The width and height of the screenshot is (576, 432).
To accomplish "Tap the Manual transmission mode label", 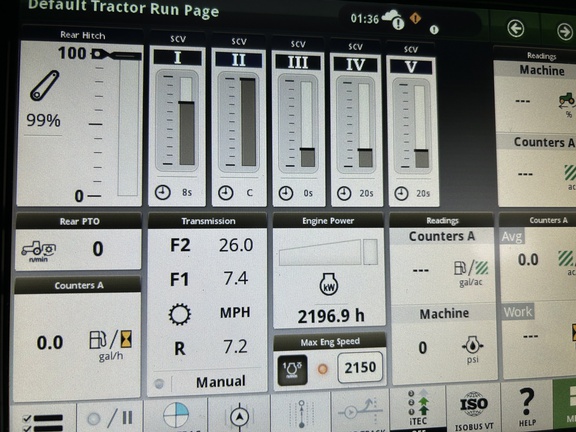I will 220,382.
